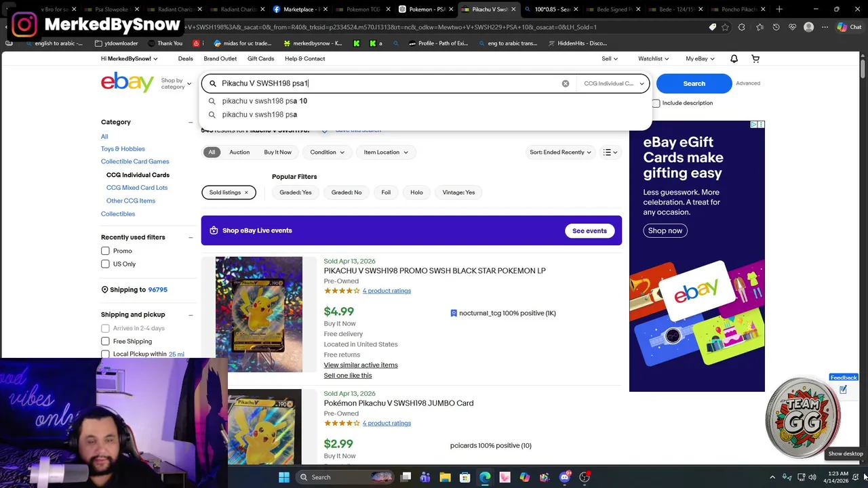Image resolution: width=868 pixels, height=488 pixels.
Task: Switch to the Pokemon - PSA browser tab
Action: click(x=425, y=9)
